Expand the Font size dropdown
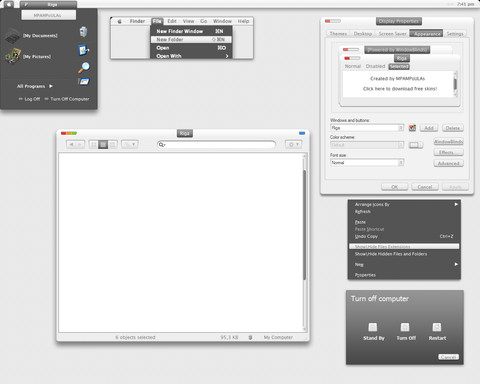This screenshot has width=480, height=384. (367, 162)
